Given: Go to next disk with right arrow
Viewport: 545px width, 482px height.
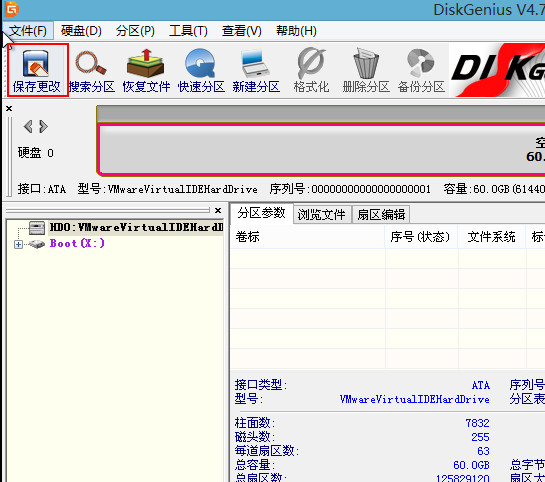Looking at the screenshot, I should click(x=43, y=126).
